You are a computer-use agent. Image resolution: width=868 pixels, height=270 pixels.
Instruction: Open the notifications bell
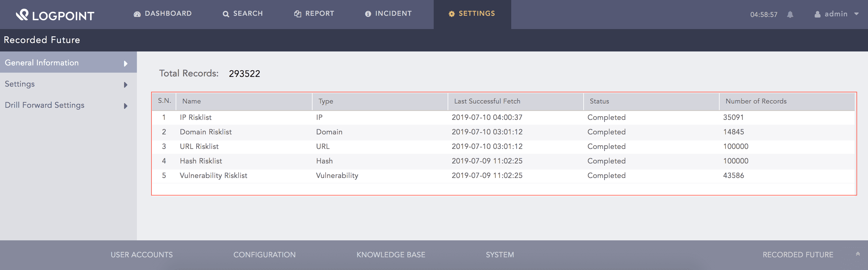(790, 15)
